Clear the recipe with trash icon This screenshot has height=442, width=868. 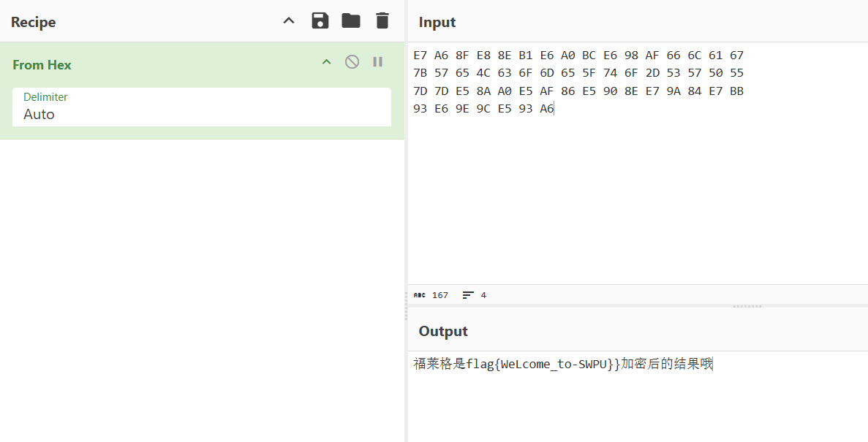382,21
